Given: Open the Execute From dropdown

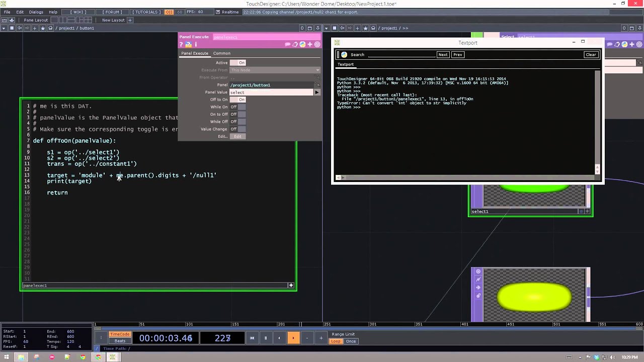Looking at the screenshot, I should click(x=275, y=70).
